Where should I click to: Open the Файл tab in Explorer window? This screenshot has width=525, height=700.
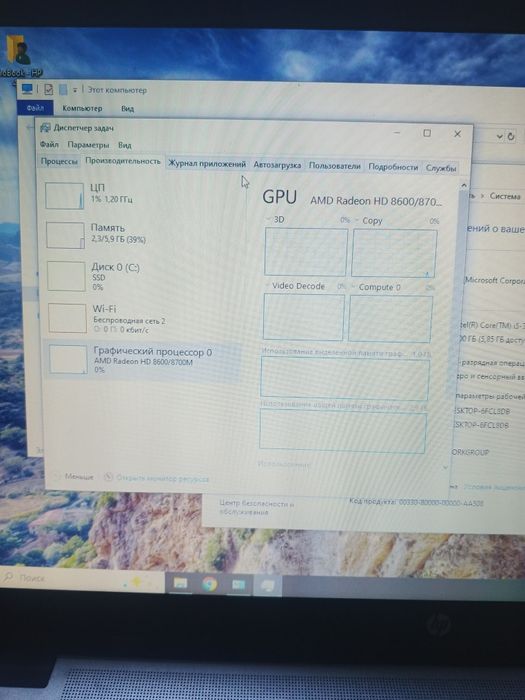pos(35,108)
